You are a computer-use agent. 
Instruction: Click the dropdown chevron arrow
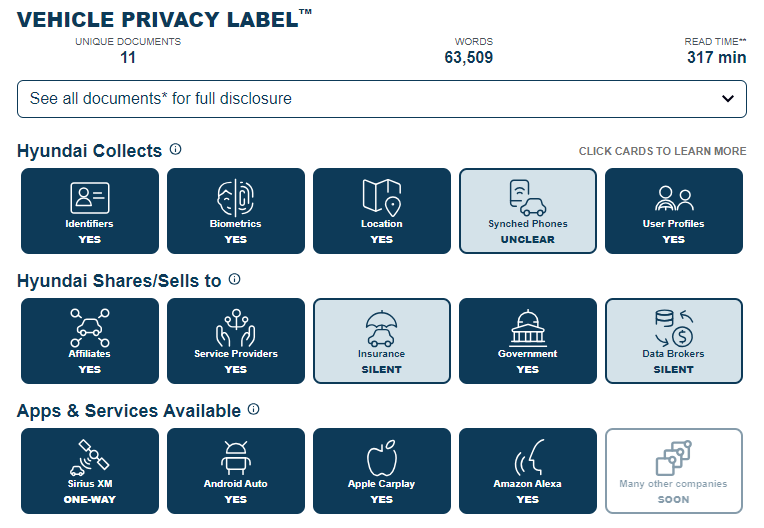728,99
